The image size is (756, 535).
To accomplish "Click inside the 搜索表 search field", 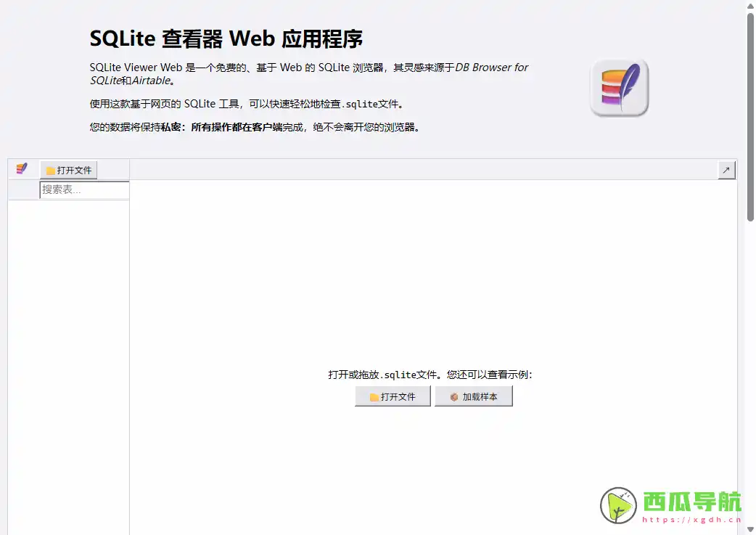I will [83, 189].
